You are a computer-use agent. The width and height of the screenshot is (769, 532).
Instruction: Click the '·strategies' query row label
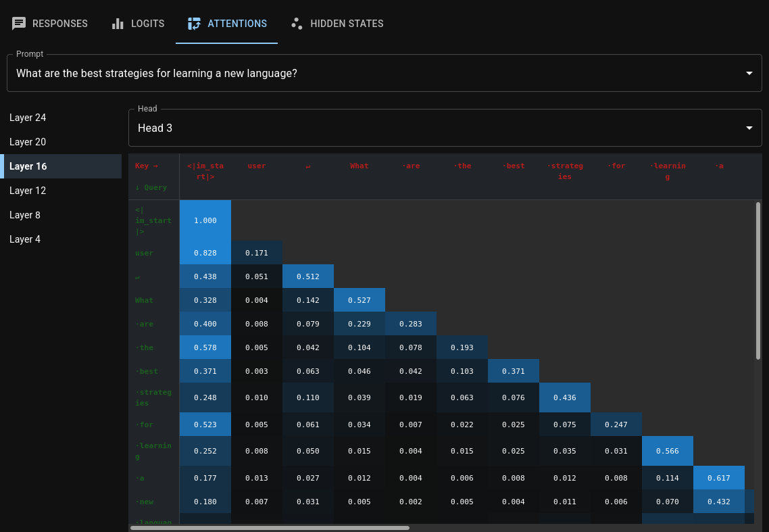pyautogui.click(x=153, y=397)
